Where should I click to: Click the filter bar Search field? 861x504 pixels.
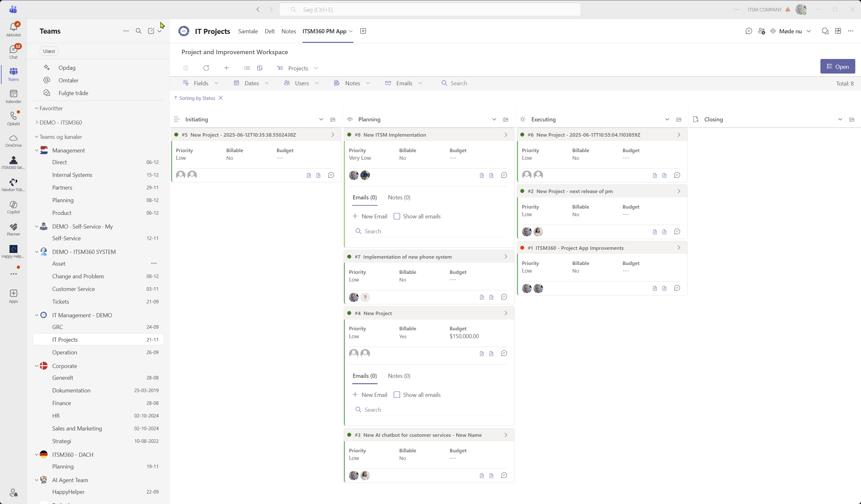tap(458, 83)
